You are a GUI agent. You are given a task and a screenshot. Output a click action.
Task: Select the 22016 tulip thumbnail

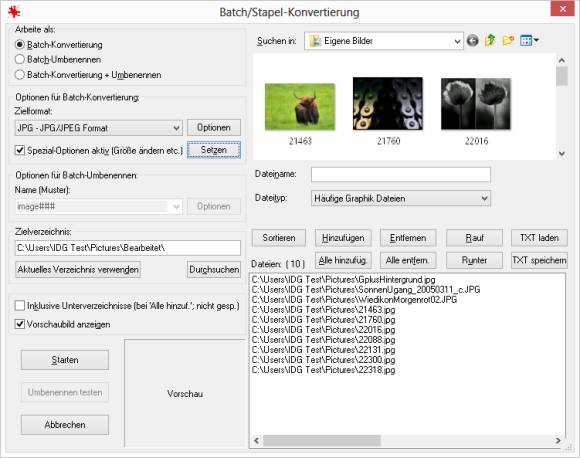476,104
